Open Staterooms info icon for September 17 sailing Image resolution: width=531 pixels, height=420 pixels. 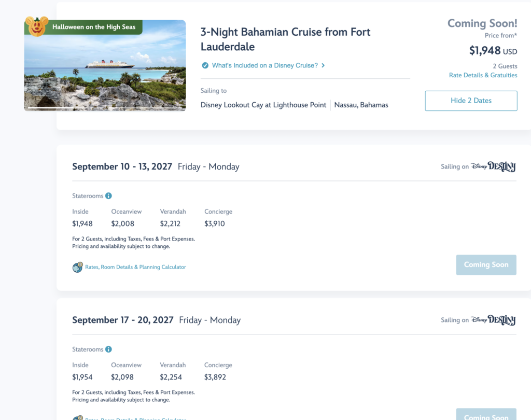click(x=108, y=349)
